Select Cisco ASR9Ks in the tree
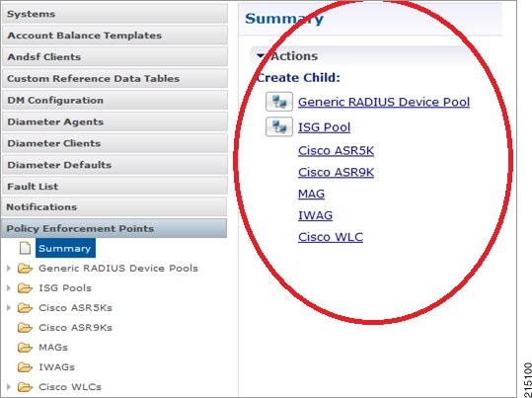The height and width of the screenshot is (398, 532). (x=75, y=328)
